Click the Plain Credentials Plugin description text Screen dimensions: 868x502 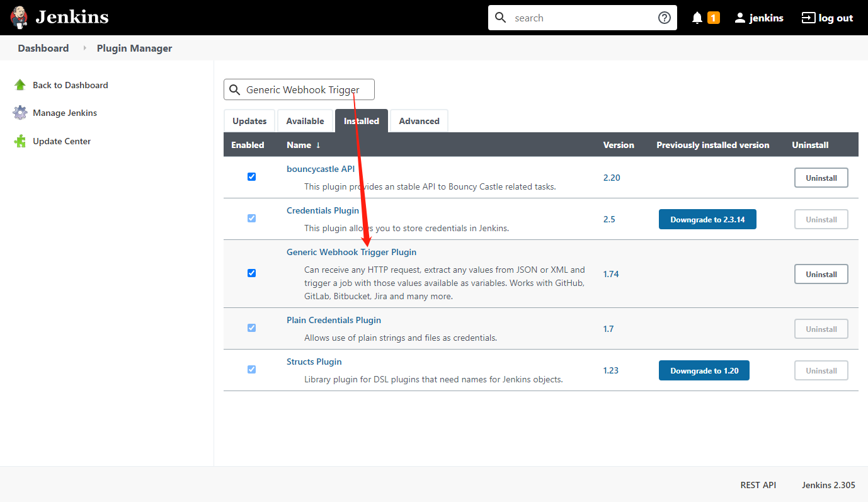point(401,338)
